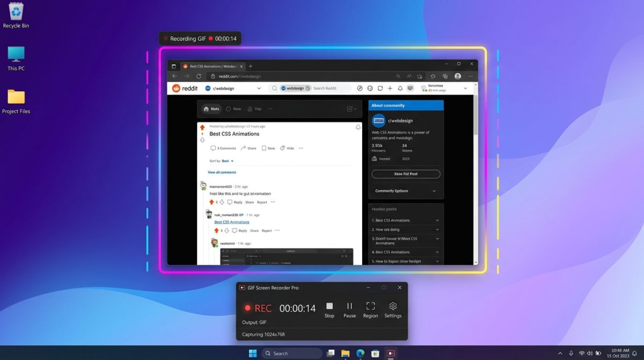This screenshot has width=644, height=360.
Task: Open Reddit notifications bell
Action: point(400,88)
